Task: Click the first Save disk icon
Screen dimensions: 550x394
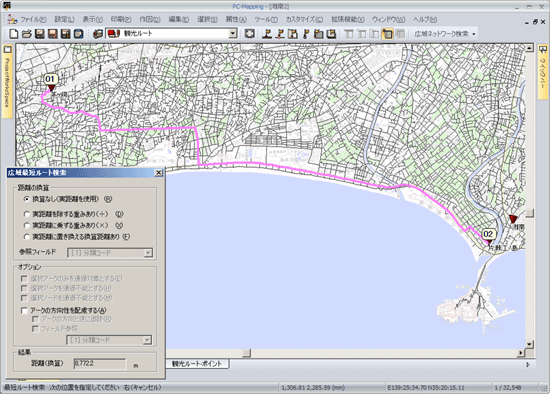Action: tap(40, 34)
